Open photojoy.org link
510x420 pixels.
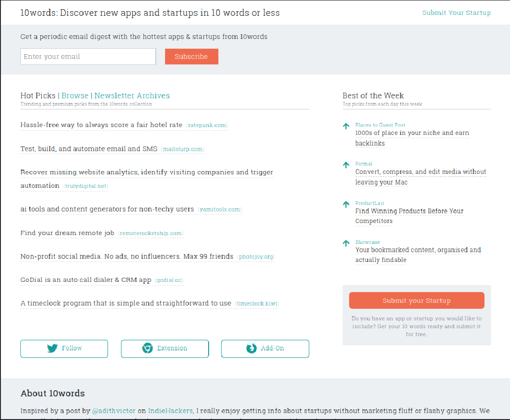[x=256, y=257]
